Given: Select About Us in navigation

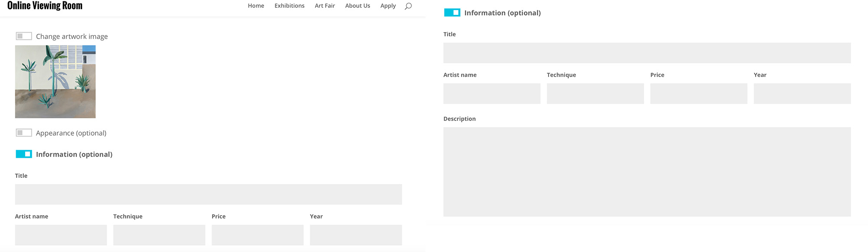Looking at the screenshot, I should pos(358,6).
